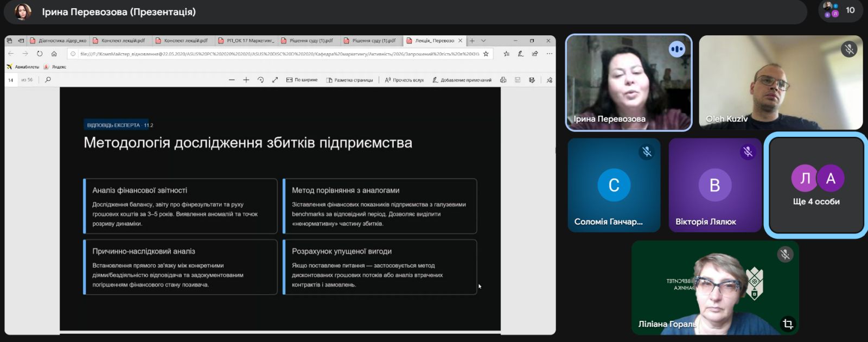This screenshot has height=342, width=868.
Task: Open new browser tab with plus
Action: pos(472,41)
